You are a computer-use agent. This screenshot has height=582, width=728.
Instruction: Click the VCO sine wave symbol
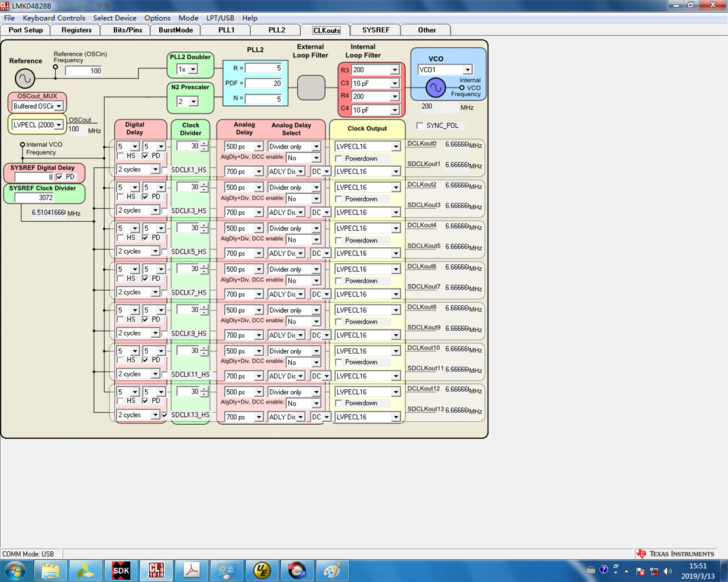(x=436, y=88)
